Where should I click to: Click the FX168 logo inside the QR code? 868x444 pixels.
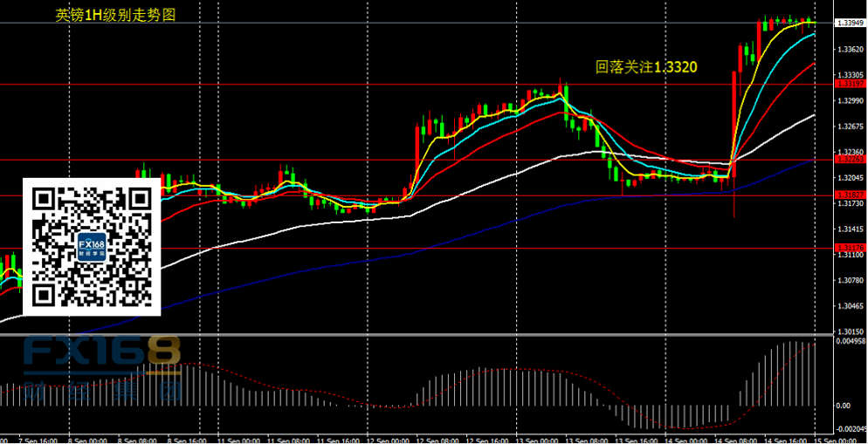[92, 247]
